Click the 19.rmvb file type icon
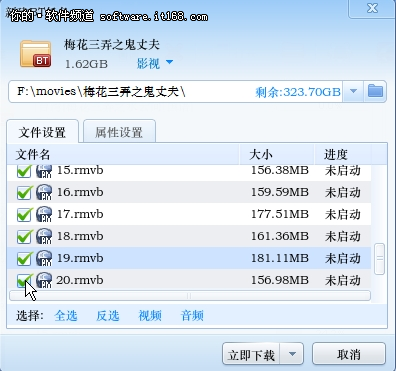Viewport: 396px width, 371px height. point(44,258)
